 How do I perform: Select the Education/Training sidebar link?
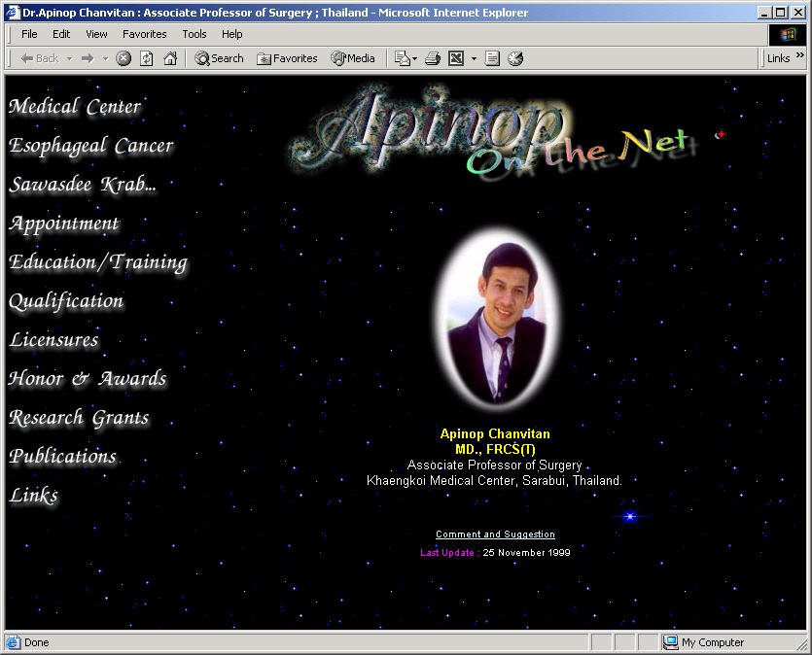(x=98, y=262)
